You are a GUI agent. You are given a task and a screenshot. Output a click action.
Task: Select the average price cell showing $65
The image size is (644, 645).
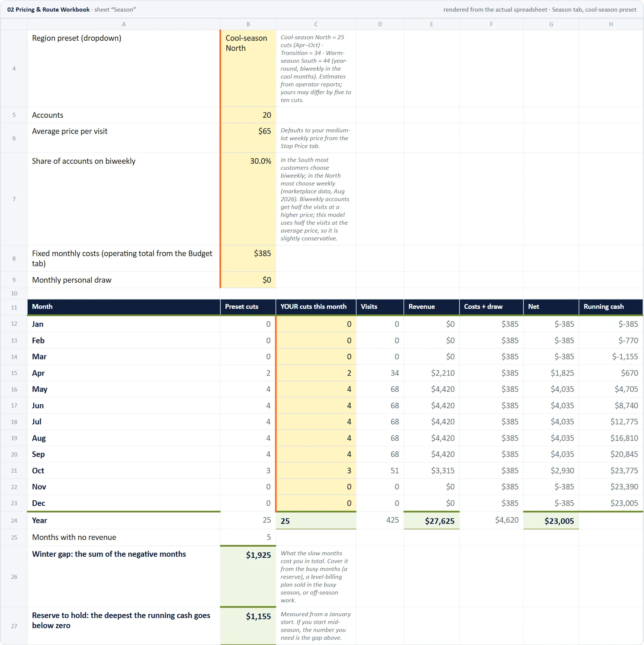[x=248, y=138]
